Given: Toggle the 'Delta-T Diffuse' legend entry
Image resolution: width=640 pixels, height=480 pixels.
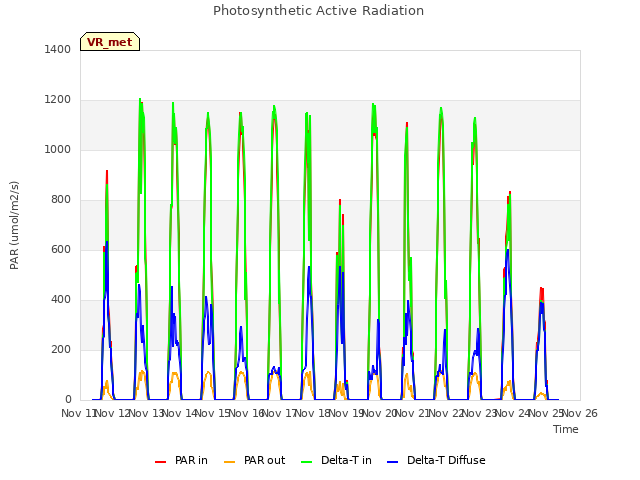Looking at the screenshot, I should point(436,460).
